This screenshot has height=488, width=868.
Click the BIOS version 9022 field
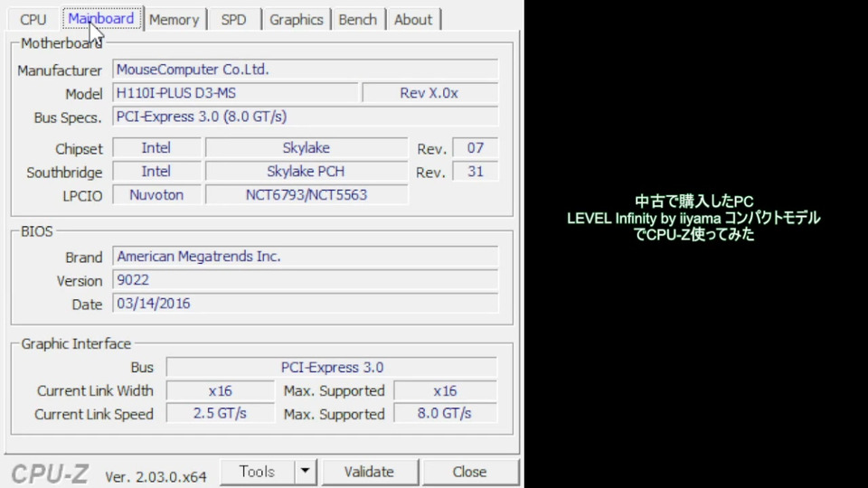click(306, 280)
